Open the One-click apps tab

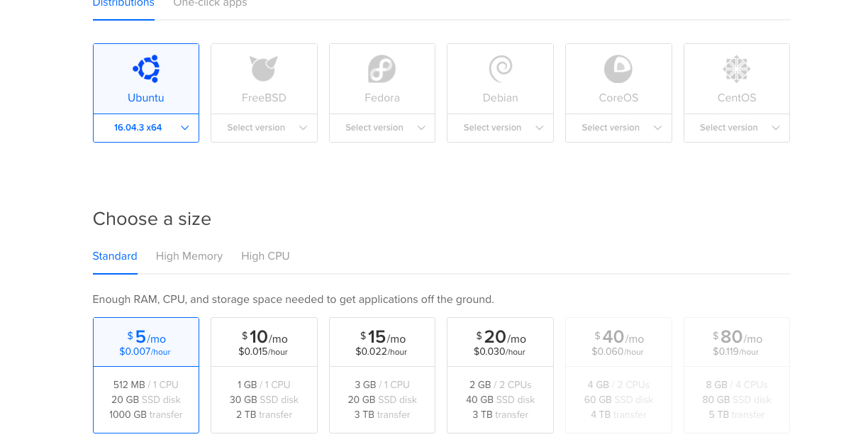pyautogui.click(x=211, y=4)
